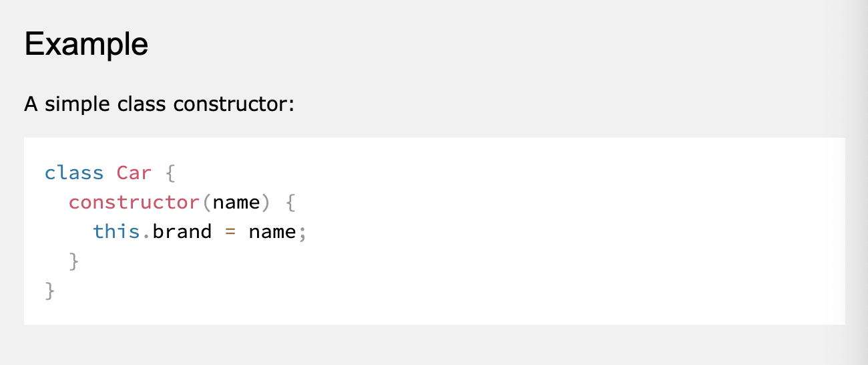
Task: Click the opening brace after Car
Action: pyautogui.click(x=170, y=173)
